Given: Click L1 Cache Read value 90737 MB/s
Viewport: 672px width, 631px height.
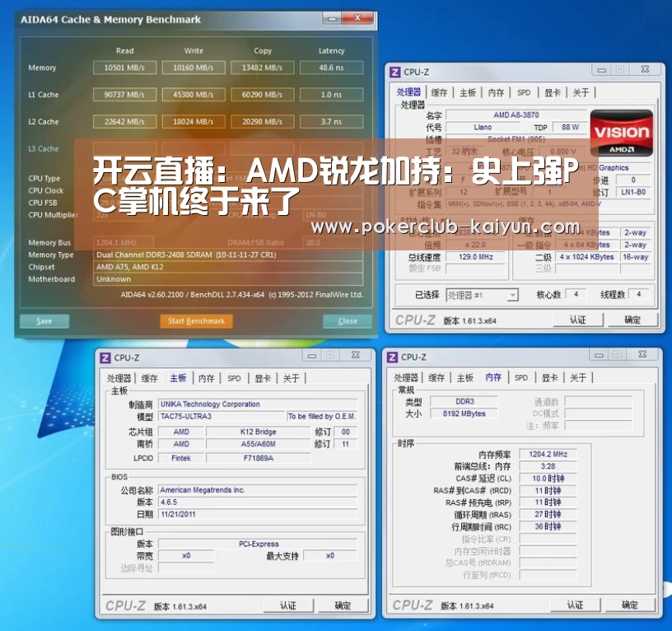Looking at the screenshot, I should (x=124, y=95).
